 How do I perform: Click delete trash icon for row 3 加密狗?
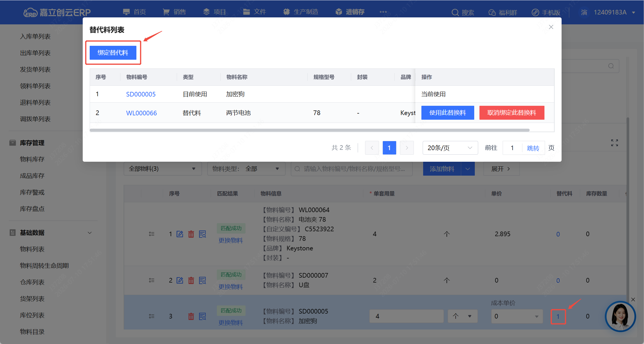click(x=191, y=316)
